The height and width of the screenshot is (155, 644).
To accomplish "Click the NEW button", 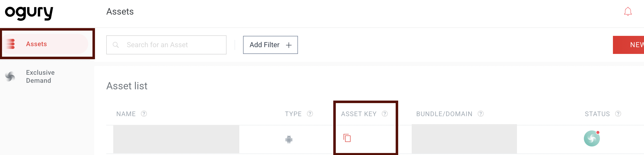I will tap(631, 45).
